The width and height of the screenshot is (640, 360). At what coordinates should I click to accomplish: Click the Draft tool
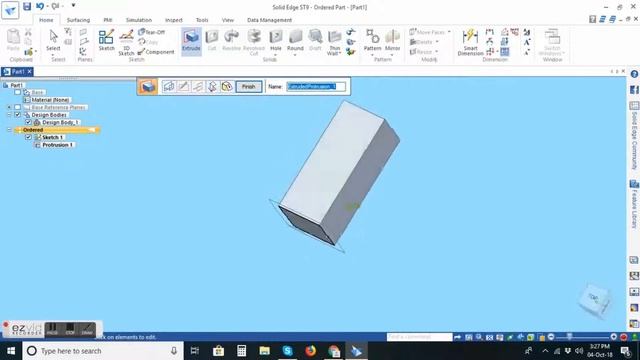coord(315,40)
